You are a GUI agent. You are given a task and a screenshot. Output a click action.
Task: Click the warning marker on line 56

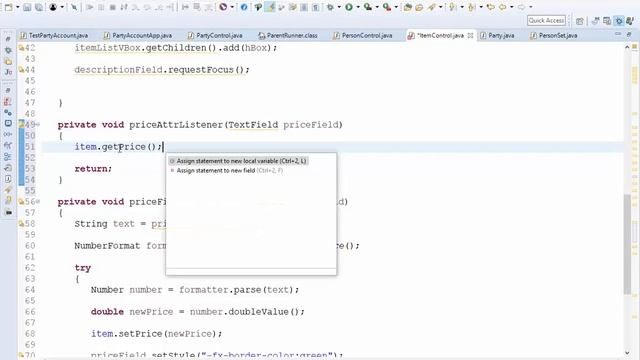[x=21, y=202]
